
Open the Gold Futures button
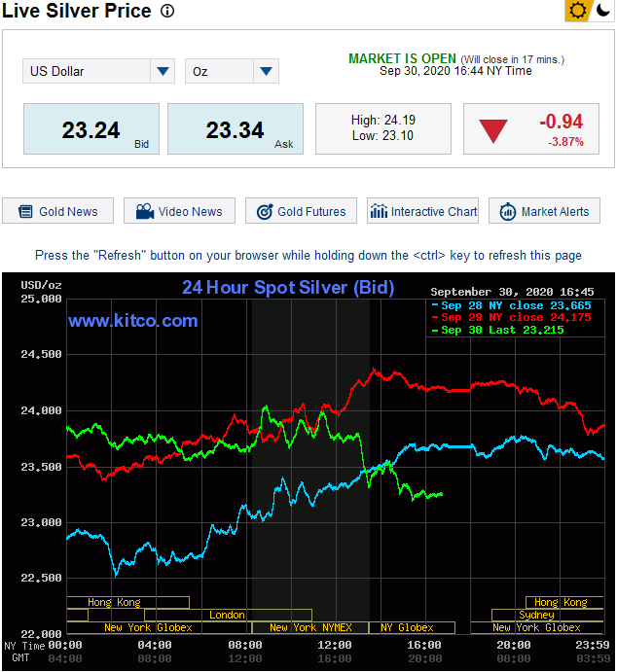[x=301, y=211]
